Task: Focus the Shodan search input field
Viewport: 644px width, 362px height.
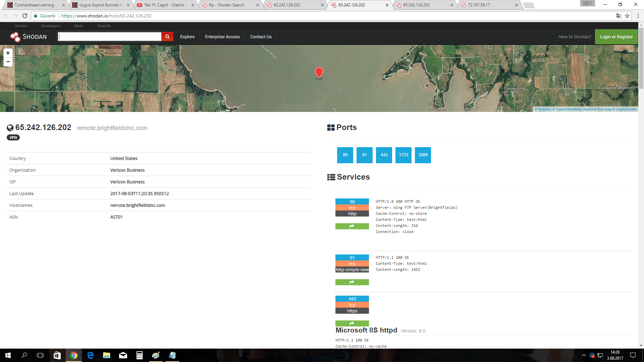Action: [x=110, y=37]
